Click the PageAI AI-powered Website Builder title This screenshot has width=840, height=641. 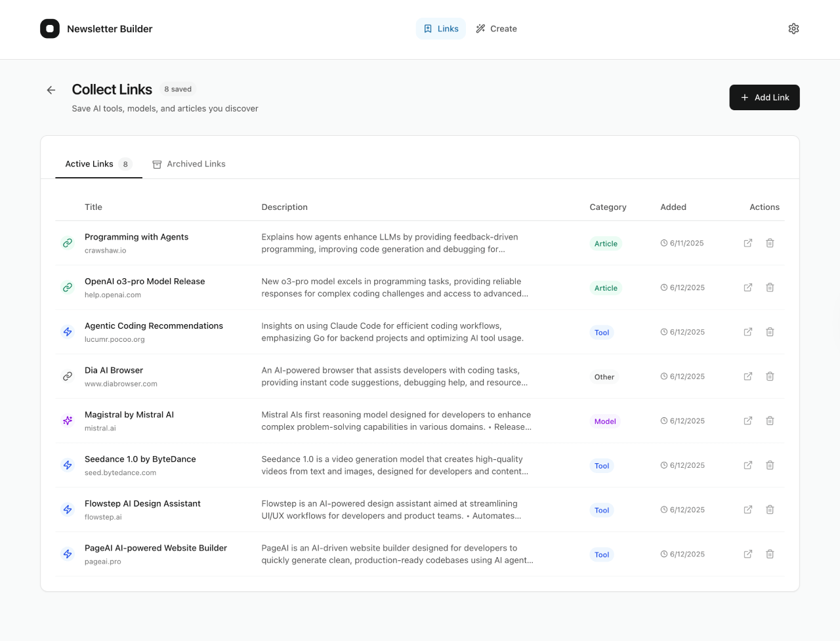(x=156, y=548)
